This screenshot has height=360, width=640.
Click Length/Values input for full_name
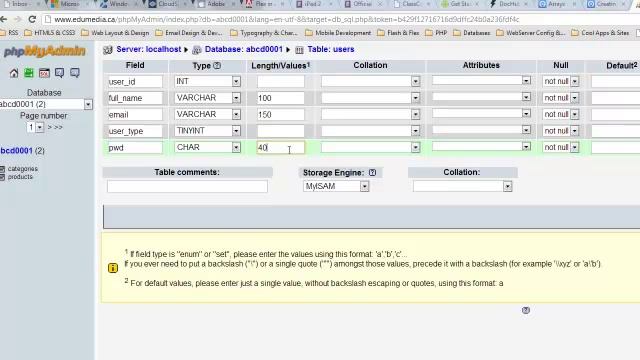[281, 98]
